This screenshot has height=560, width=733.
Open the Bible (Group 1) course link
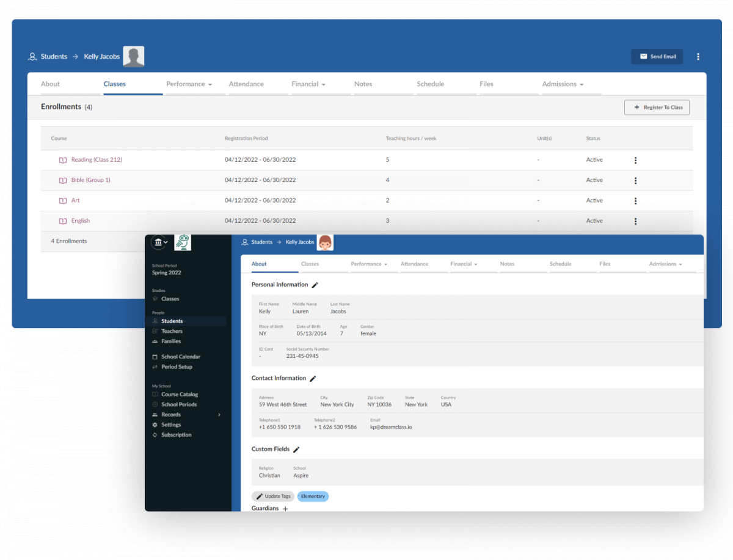click(90, 180)
